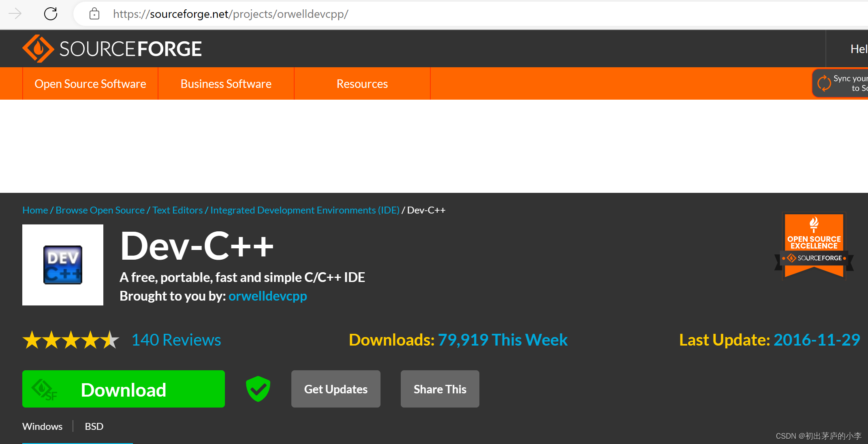The height and width of the screenshot is (444, 868).
Task: Open the Open Source Software menu
Action: 90,83
